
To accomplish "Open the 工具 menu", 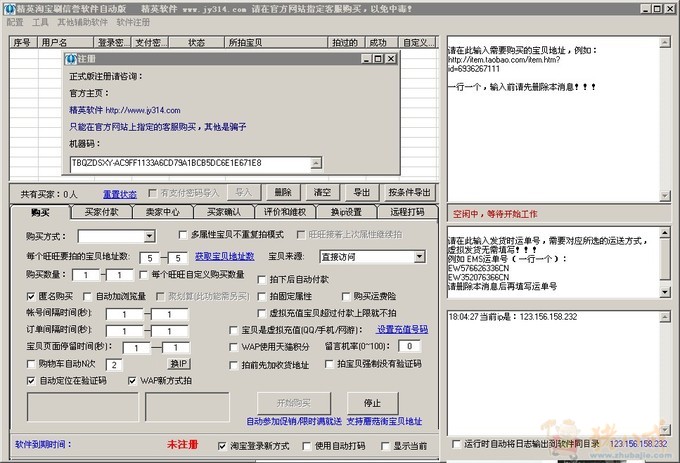I will tap(40, 22).
